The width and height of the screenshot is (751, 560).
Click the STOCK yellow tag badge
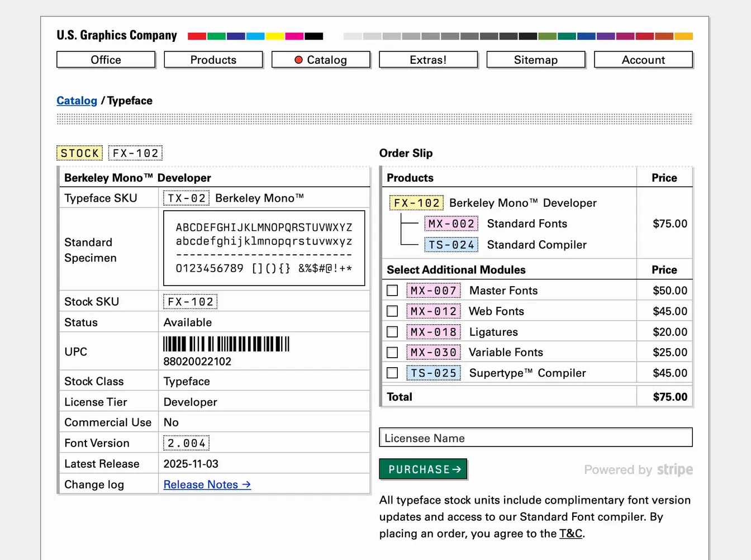(80, 153)
